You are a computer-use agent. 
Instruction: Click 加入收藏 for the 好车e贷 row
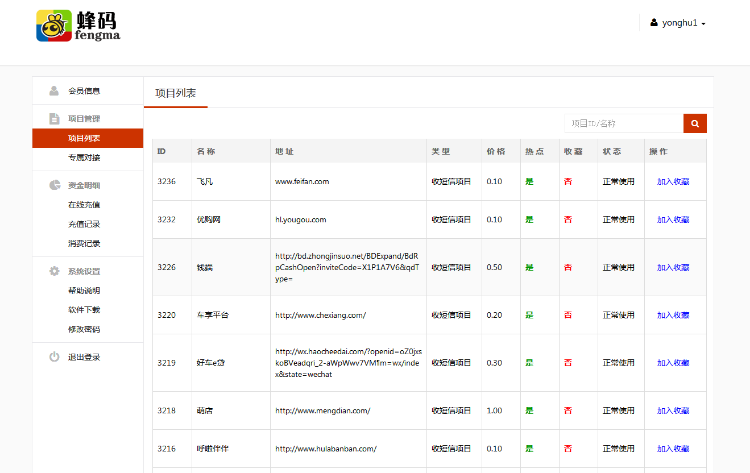pos(673,363)
